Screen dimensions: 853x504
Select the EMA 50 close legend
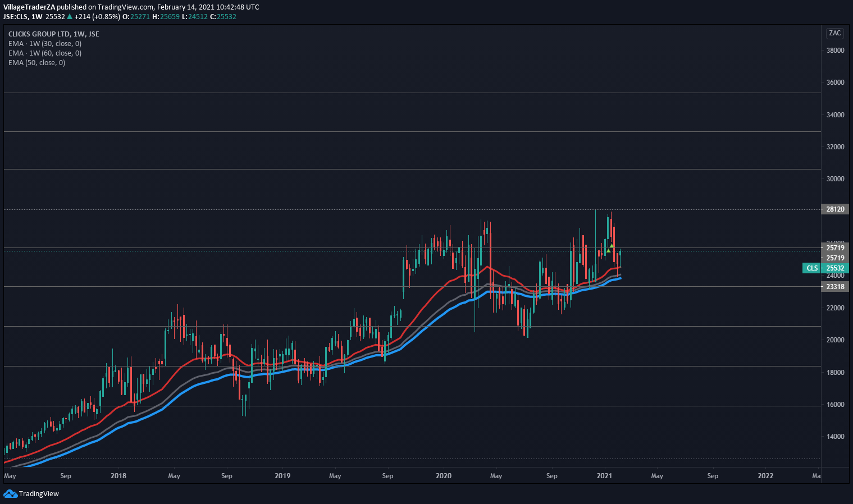click(x=37, y=63)
